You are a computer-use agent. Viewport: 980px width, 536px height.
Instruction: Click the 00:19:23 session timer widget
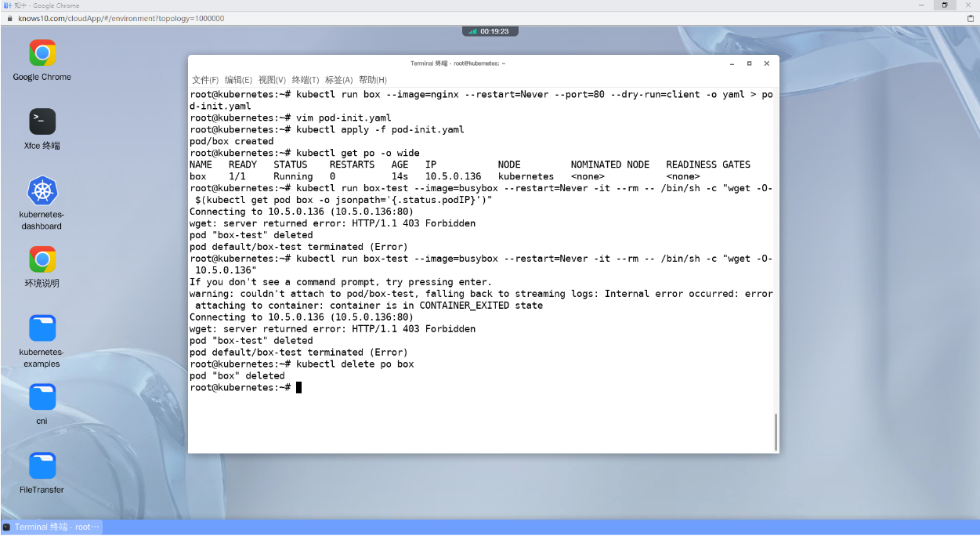click(x=490, y=31)
